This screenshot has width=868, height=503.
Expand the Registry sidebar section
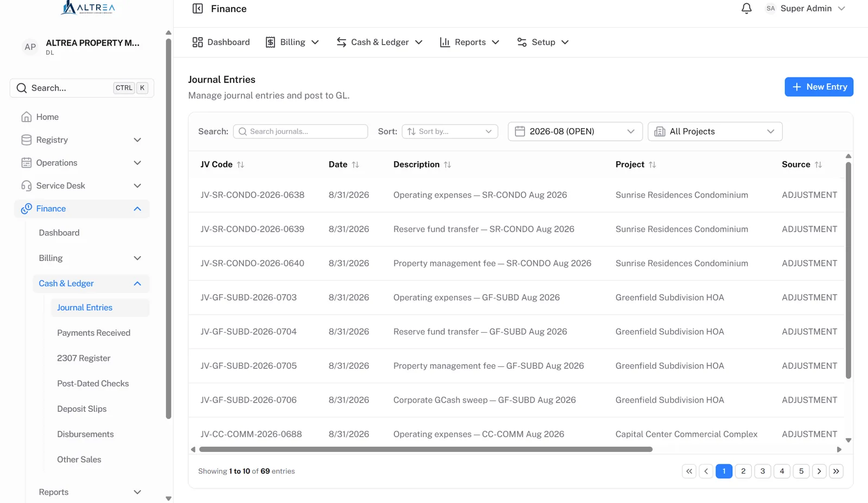click(81, 140)
